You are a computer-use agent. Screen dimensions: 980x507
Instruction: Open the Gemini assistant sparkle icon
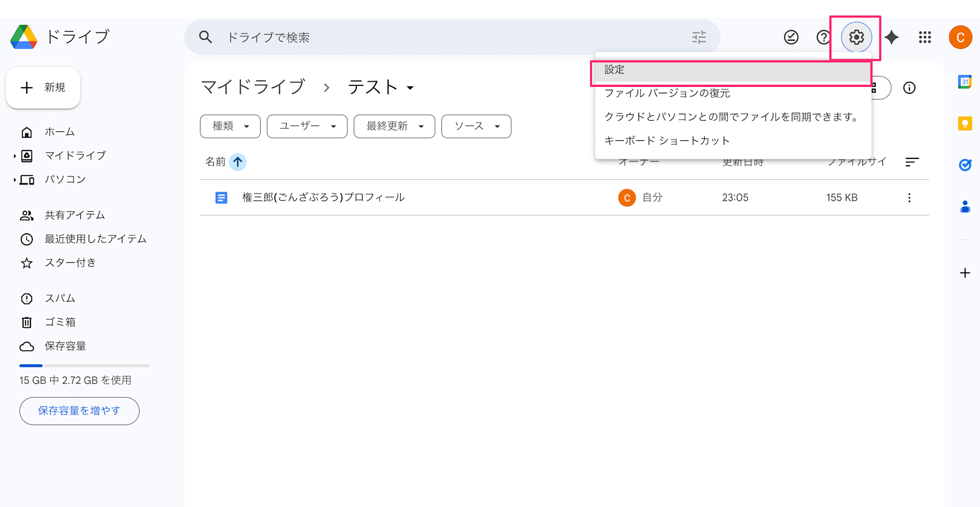(x=892, y=37)
